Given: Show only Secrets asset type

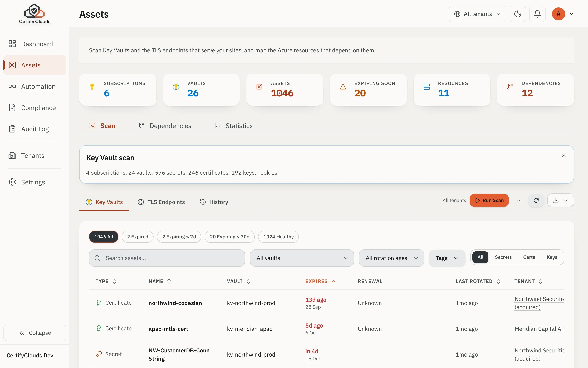Looking at the screenshot, I should coord(503,257).
